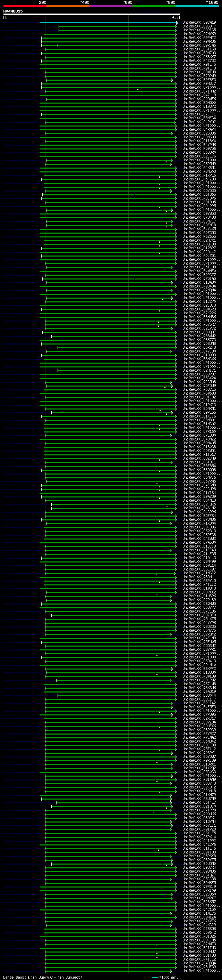Screen dimensions: 222x980
Task: Select the UniRef100_B1C2Y0 label
Action: [x=199, y=302]
